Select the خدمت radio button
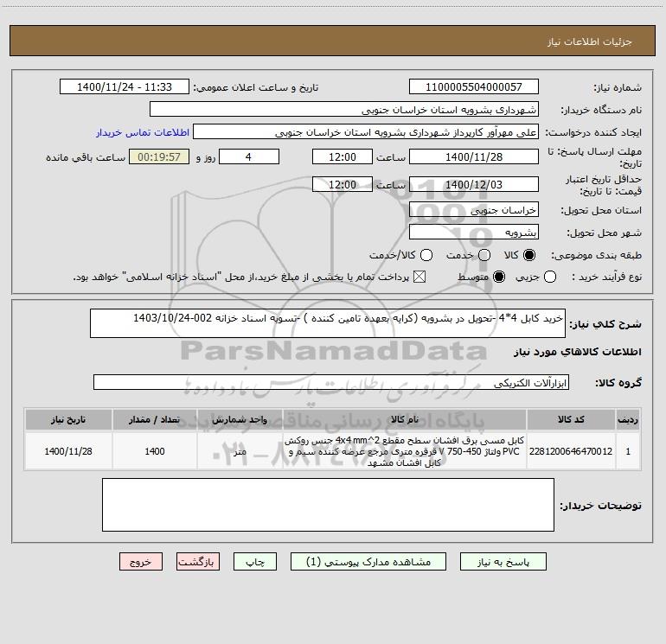The height and width of the screenshot is (644, 666). 484,255
